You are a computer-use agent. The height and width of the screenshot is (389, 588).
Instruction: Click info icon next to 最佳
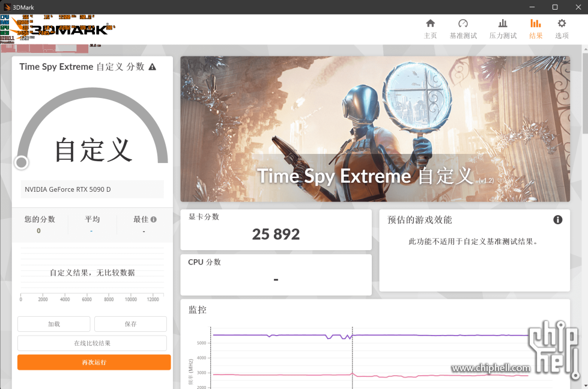[154, 219]
